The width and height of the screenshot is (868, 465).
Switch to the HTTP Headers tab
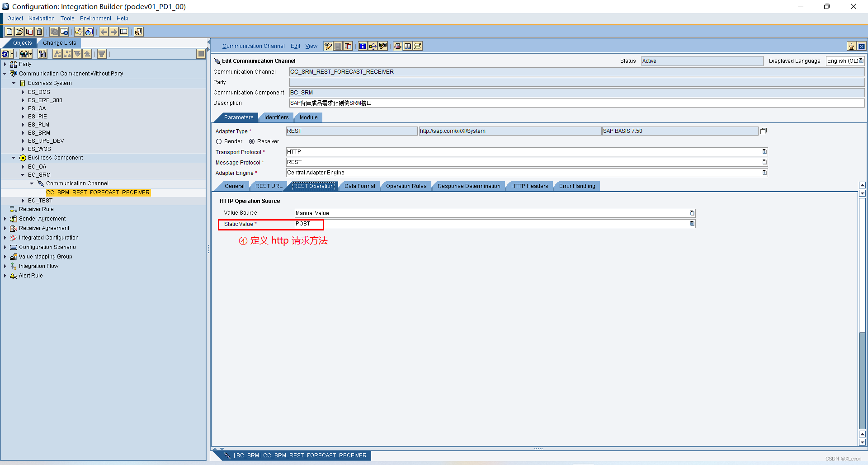click(x=529, y=186)
